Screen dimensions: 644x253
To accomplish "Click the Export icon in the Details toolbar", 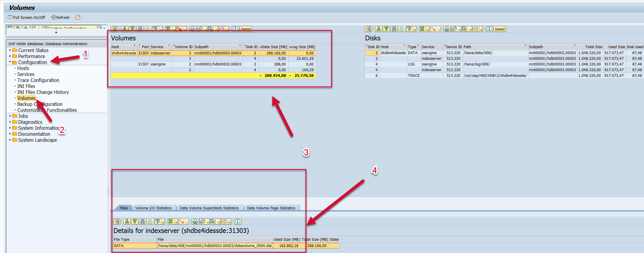I will click(x=213, y=222).
